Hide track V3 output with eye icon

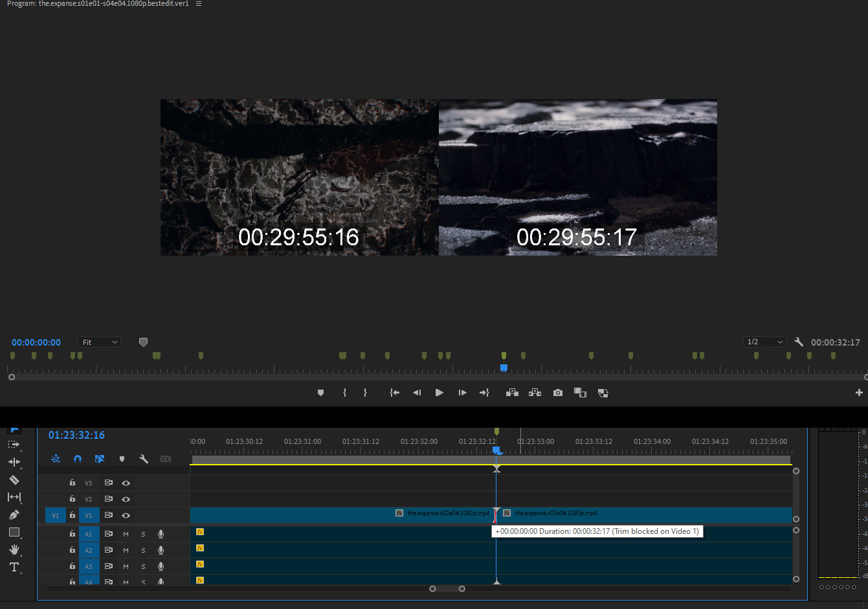tap(126, 483)
